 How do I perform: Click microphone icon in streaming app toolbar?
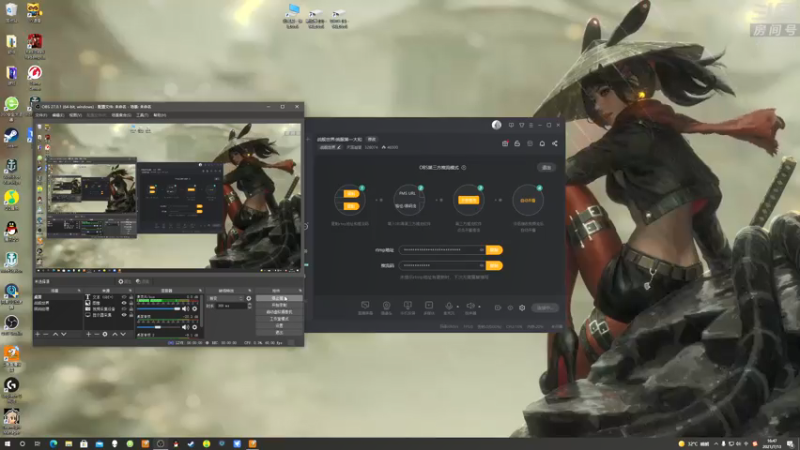pyautogui.click(x=448, y=306)
